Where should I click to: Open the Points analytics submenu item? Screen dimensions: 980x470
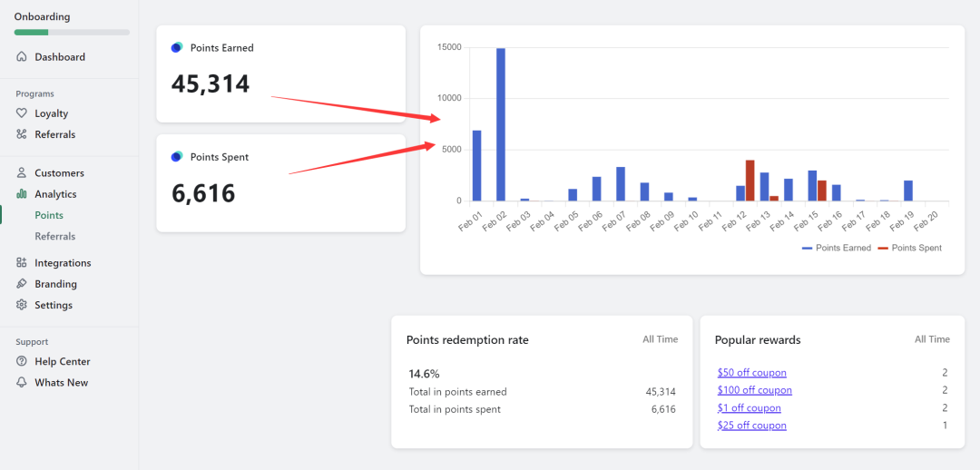coord(49,215)
